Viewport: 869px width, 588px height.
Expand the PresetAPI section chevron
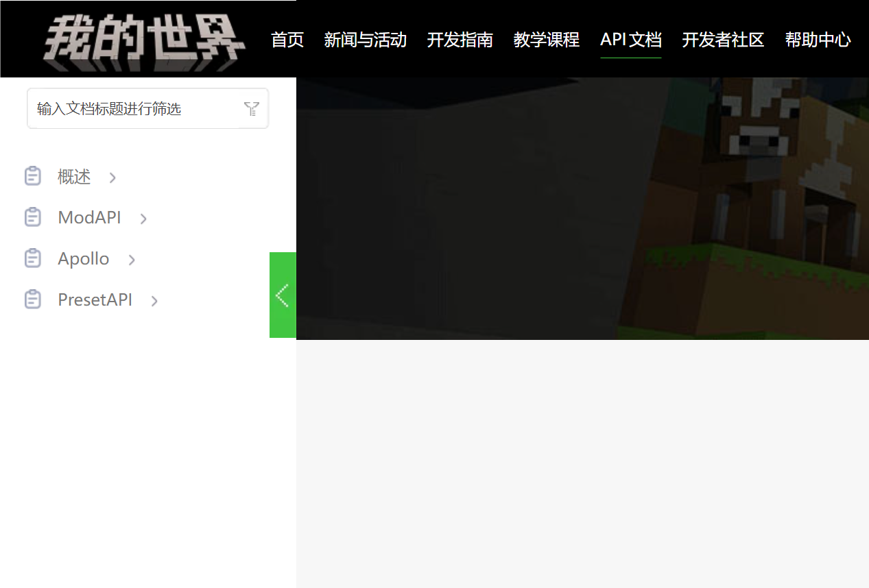click(154, 302)
